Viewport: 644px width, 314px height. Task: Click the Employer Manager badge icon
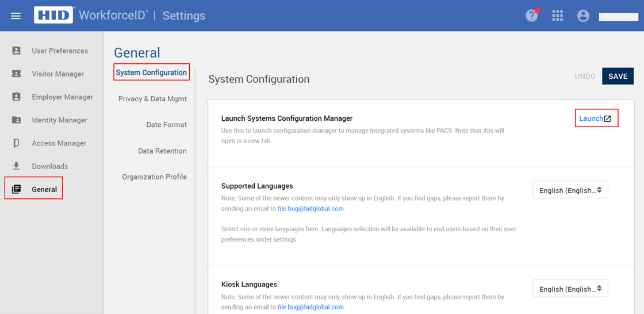[16, 97]
